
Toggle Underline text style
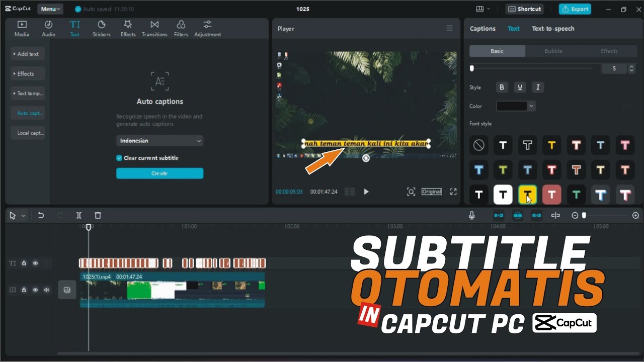[x=520, y=87]
